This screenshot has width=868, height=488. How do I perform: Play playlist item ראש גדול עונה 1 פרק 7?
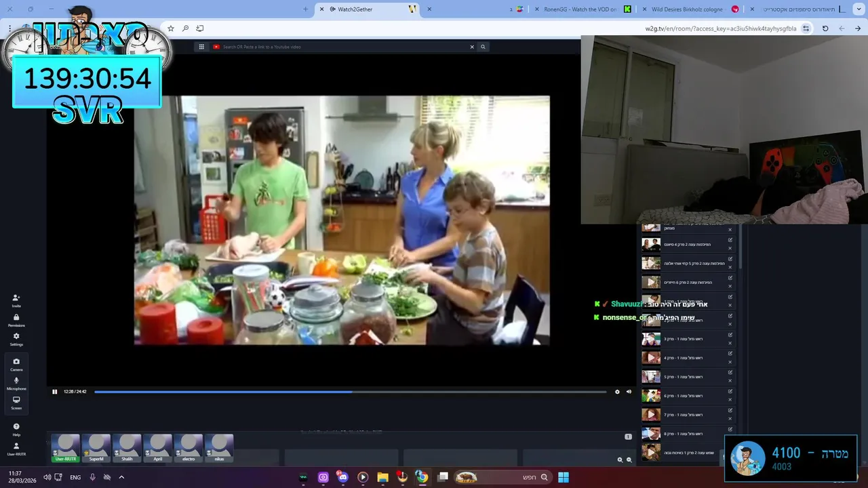point(651,415)
